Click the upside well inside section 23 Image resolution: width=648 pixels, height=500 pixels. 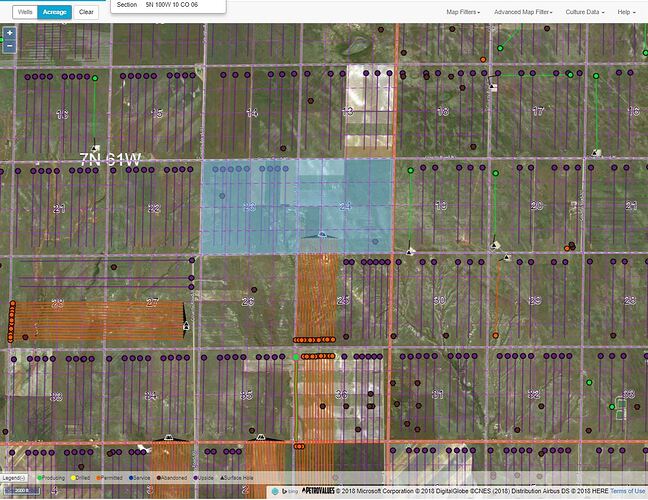pyautogui.click(x=222, y=196)
